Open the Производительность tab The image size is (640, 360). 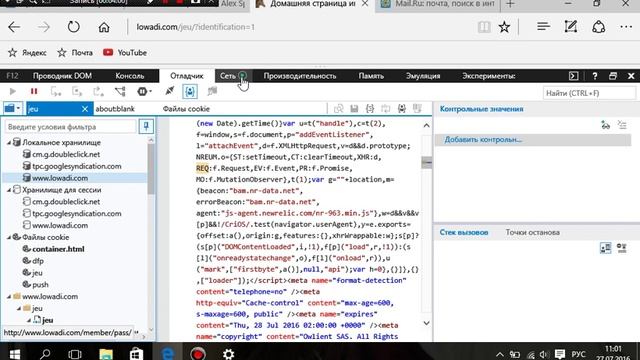tap(300, 76)
